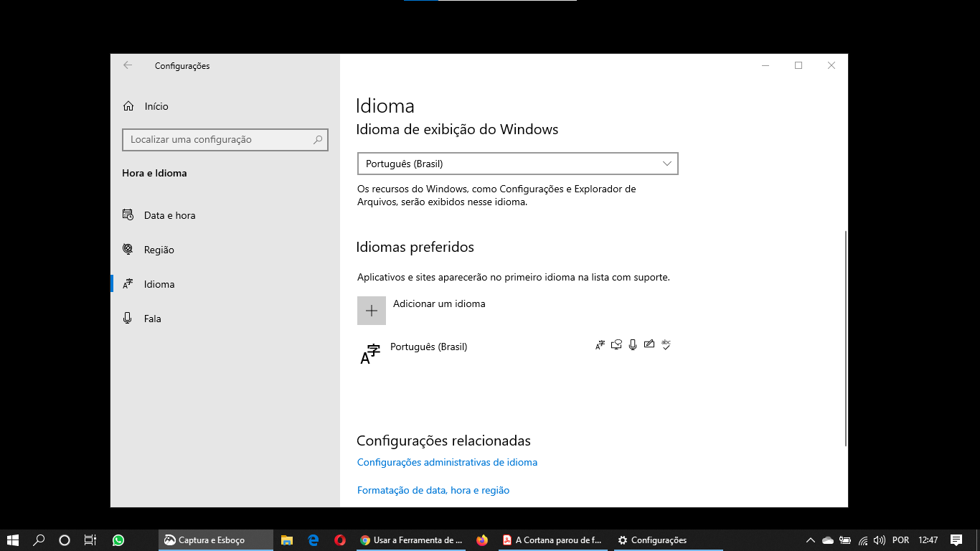Click the plus Adicionar um idioma button
The width and height of the screenshot is (980, 551).
[x=372, y=311]
